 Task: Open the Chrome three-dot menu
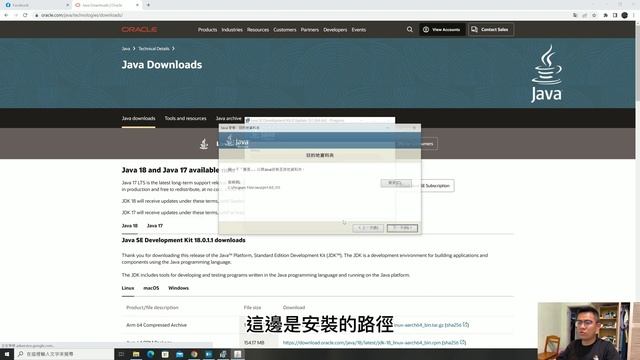[x=634, y=15]
